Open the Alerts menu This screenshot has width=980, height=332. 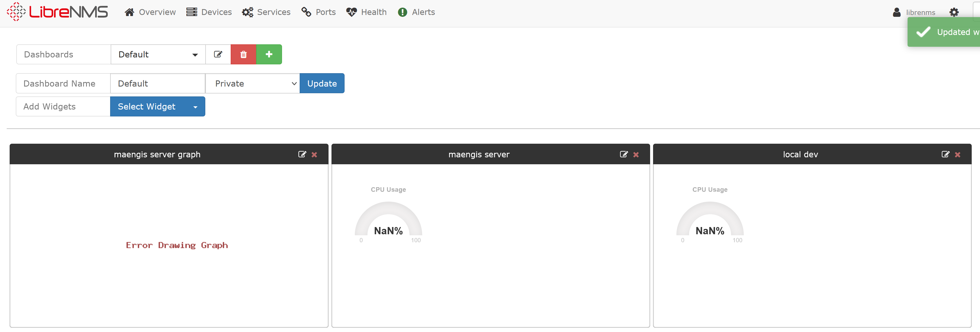click(x=416, y=12)
